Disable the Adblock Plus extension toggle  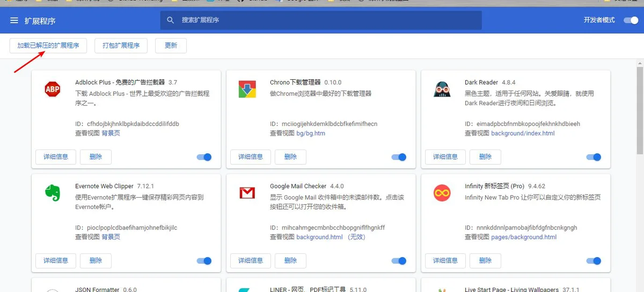pos(204,157)
